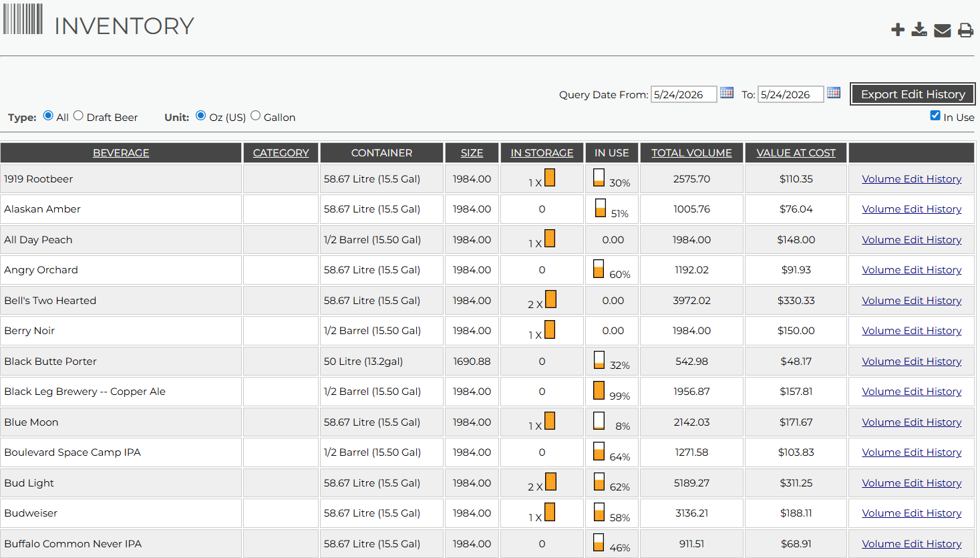Click the Export Edit History button
The height and width of the screenshot is (558, 980).
tap(913, 94)
